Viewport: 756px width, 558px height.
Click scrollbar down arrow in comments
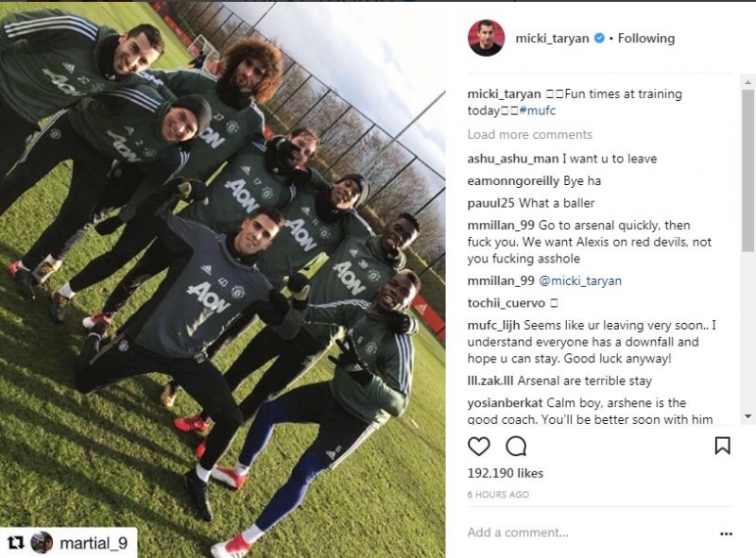click(747, 415)
